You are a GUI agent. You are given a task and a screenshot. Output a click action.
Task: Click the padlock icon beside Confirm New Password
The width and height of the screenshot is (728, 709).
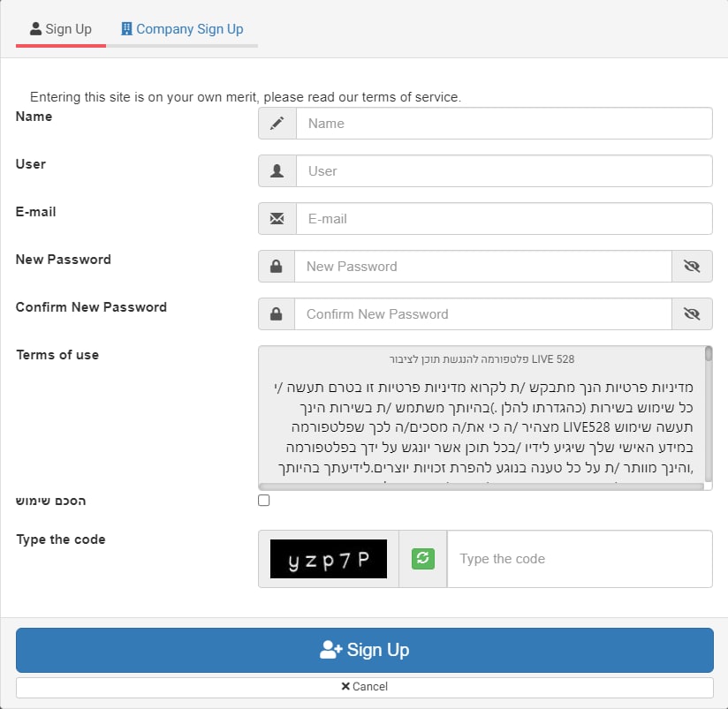(277, 314)
